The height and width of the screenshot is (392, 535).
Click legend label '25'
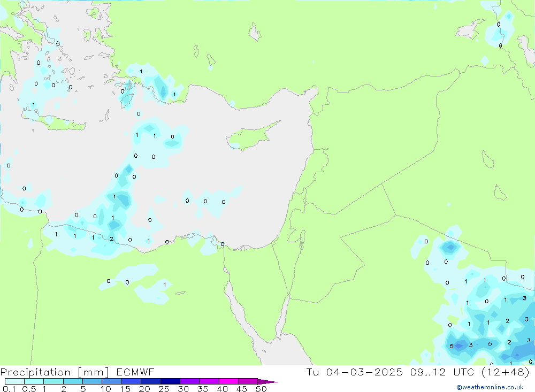164,389
